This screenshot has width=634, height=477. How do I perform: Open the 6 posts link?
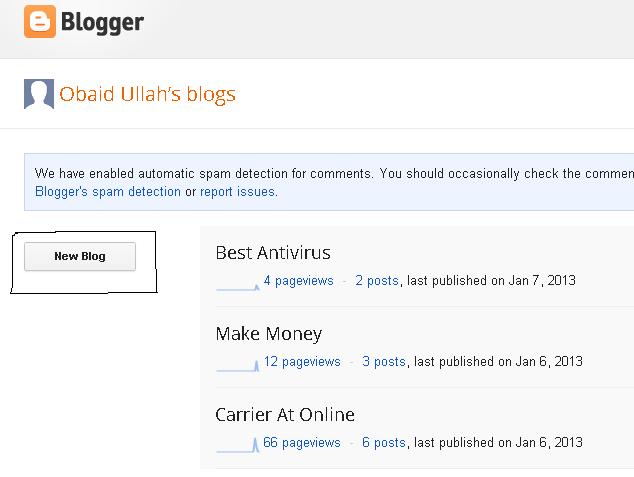384,443
